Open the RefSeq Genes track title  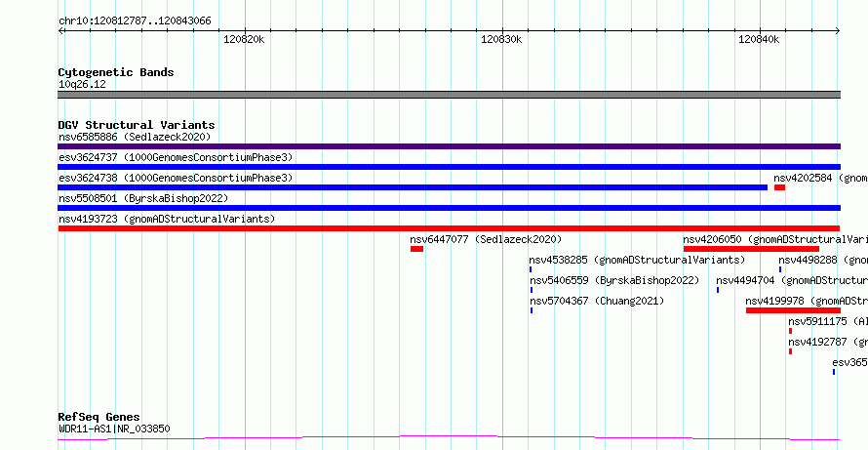pos(99,417)
